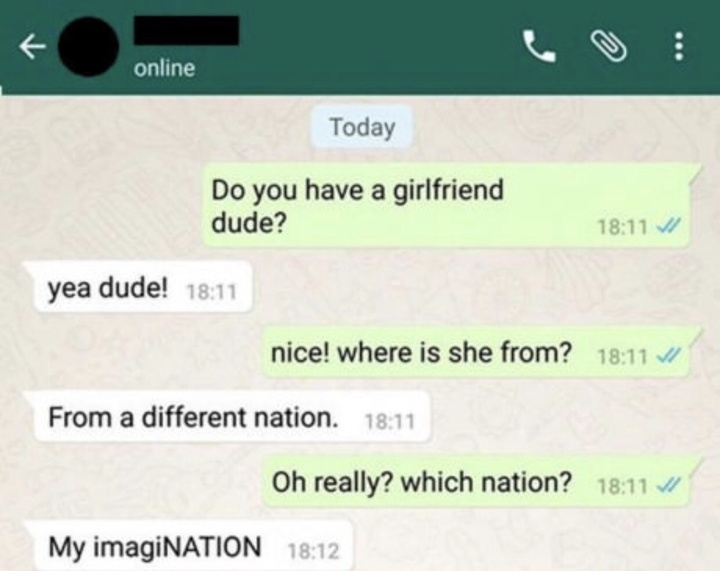Go back using the arrow icon
720x571 pixels.
coord(32,46)
